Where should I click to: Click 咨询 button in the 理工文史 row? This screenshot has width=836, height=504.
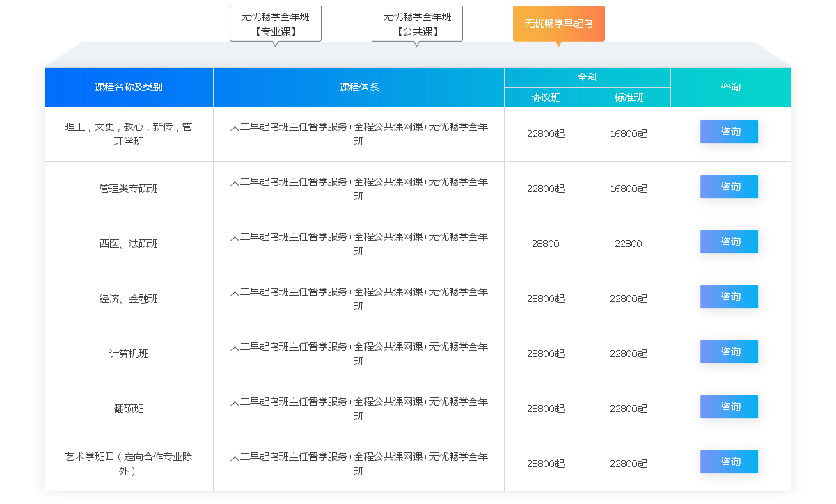729,132
